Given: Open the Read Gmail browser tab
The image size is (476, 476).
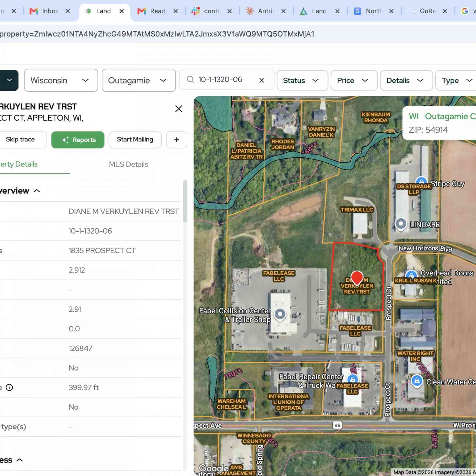Looking at the screenshot, I should tap(157, 11).
